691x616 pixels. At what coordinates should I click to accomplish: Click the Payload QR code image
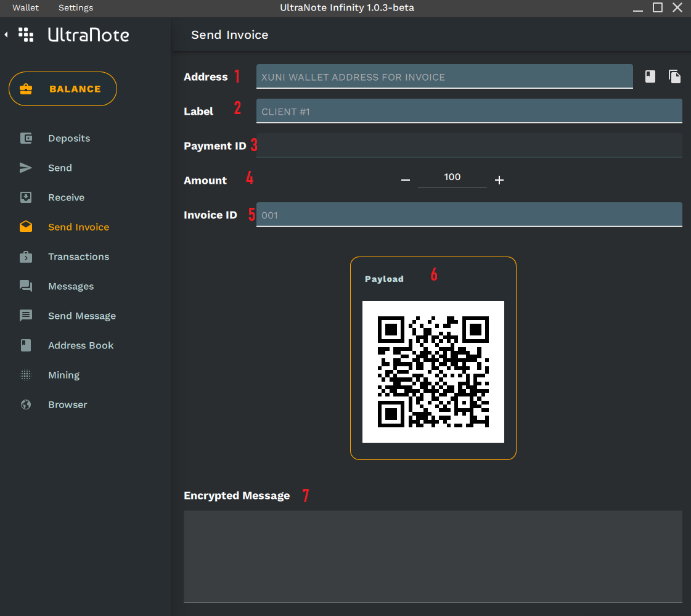[433, 372]
